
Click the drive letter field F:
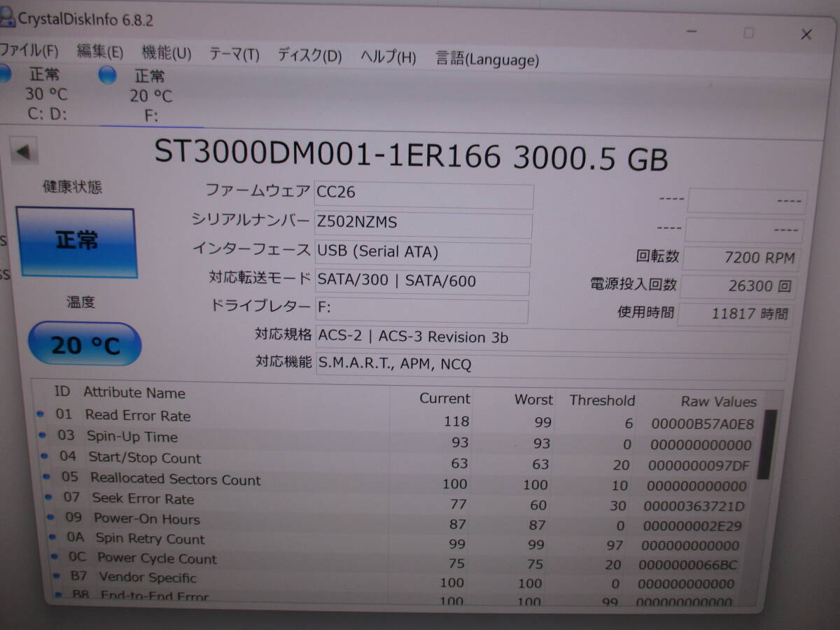coord(422,311)
